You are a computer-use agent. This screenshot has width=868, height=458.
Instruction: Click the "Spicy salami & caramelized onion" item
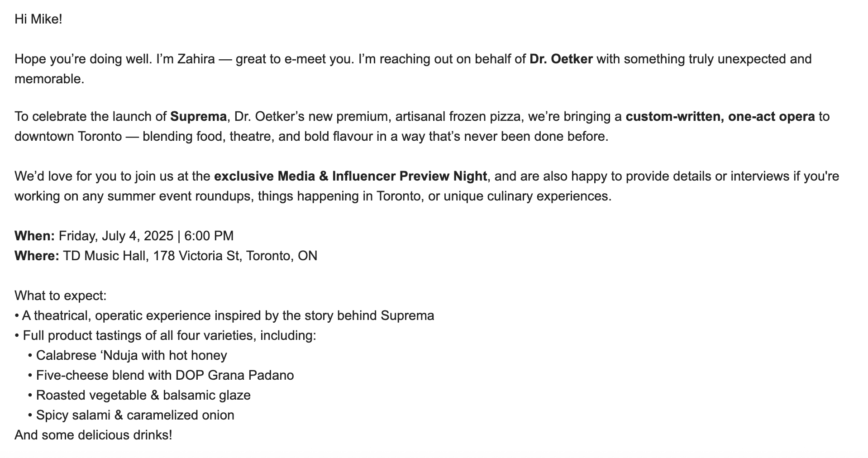coord(135,415)
